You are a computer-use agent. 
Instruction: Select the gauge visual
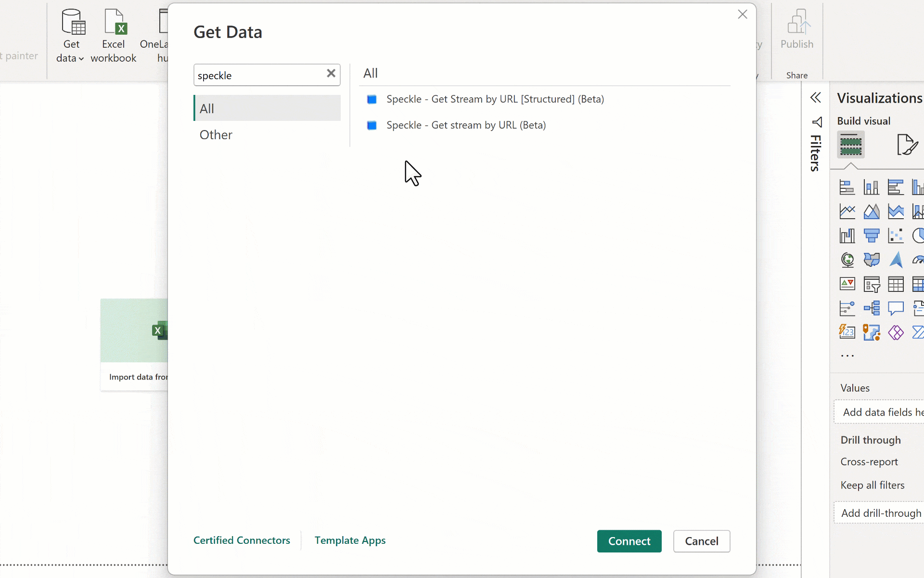pyautogui.click(x=918, y=260)
